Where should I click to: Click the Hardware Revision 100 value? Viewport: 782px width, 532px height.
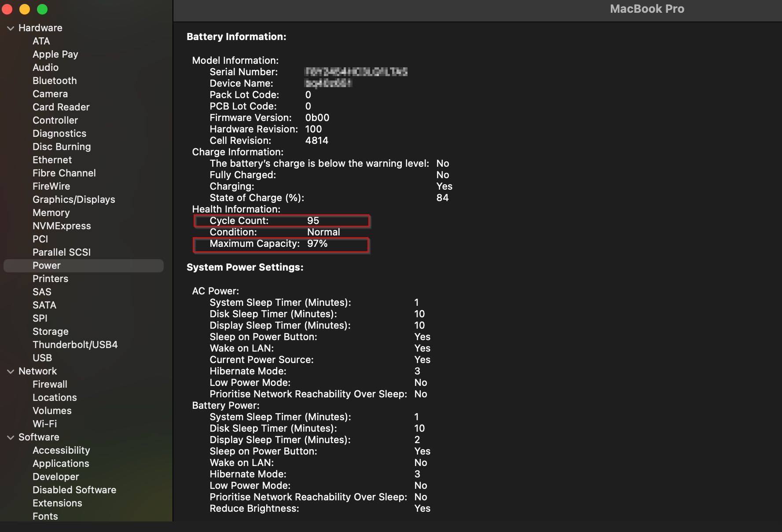[313, 129]
